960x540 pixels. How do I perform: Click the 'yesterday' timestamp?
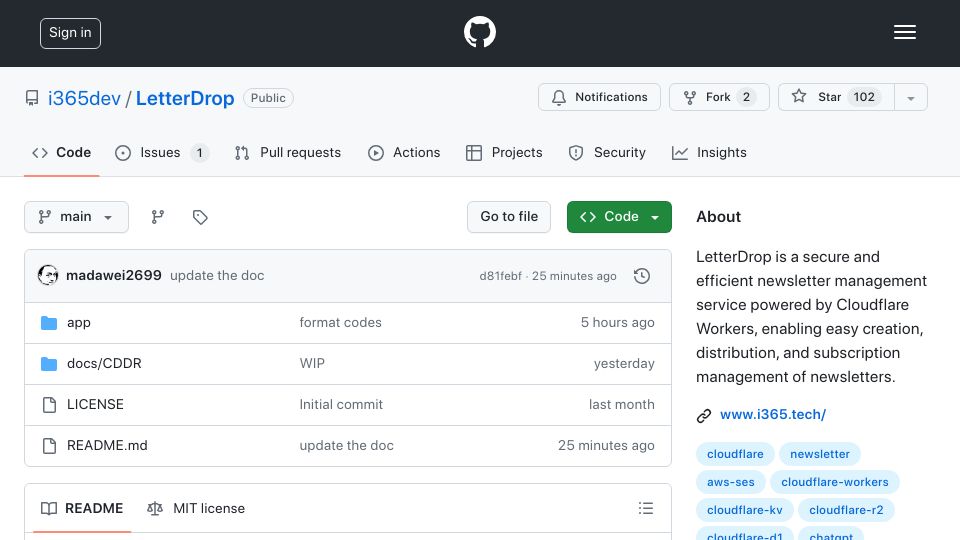pos(624,364)
